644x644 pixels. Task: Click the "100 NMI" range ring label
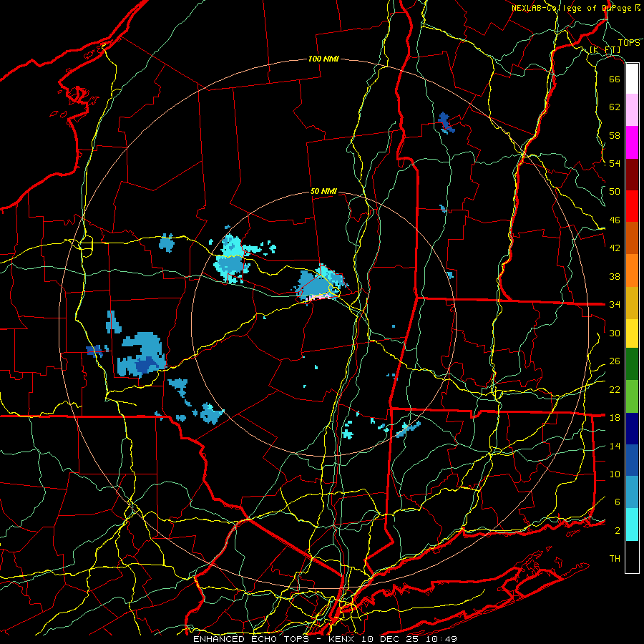(323, 59)
